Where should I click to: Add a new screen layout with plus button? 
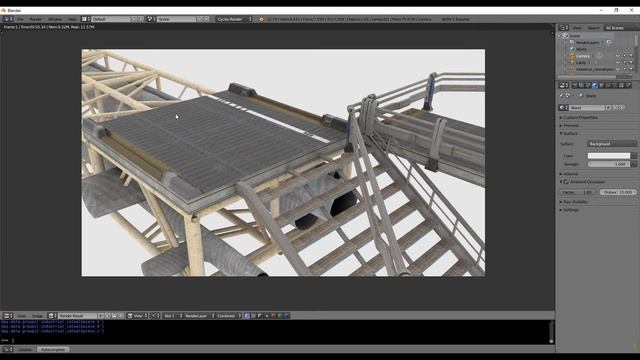pos(134,19)
